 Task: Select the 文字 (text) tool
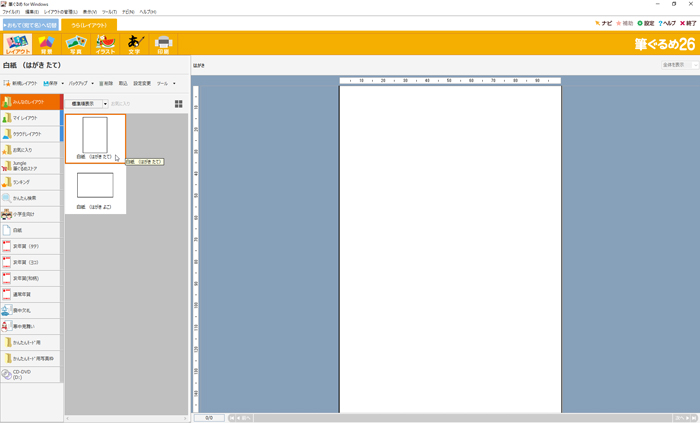(x=135, y=43)
